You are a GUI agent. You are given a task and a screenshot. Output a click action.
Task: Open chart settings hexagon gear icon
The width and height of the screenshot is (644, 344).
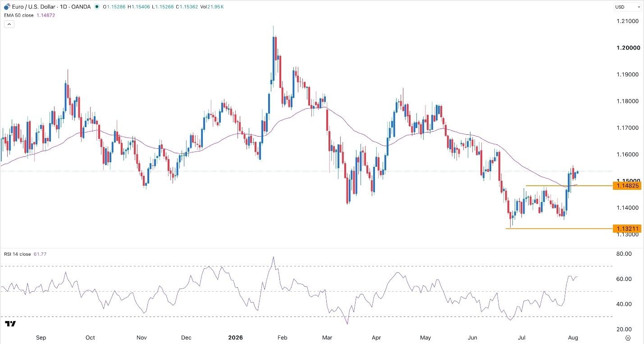pyautogui.click(x=628, y=337)
